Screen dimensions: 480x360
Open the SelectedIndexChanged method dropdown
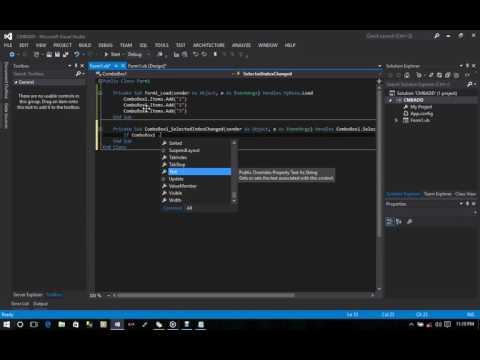307,74
